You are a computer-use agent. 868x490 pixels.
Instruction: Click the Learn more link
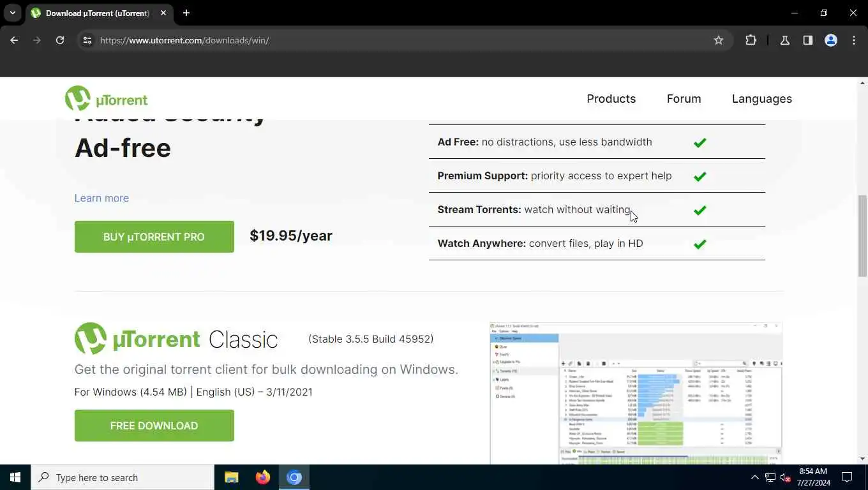(x=101, y=198)
